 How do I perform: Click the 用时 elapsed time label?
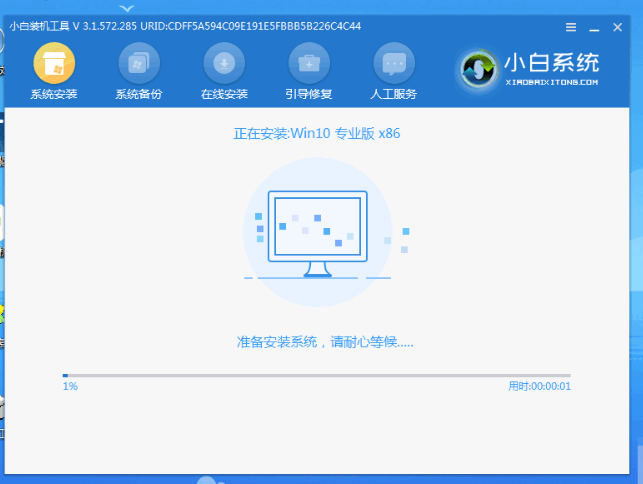[x=539, y=386]
